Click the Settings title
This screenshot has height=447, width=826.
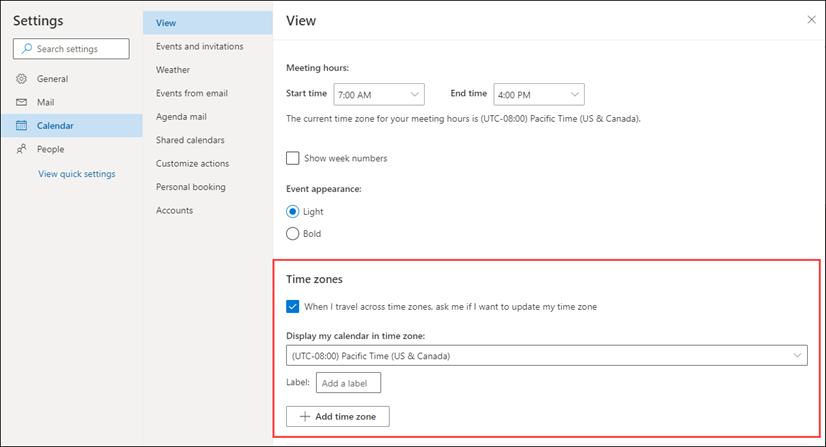(38, 21)
